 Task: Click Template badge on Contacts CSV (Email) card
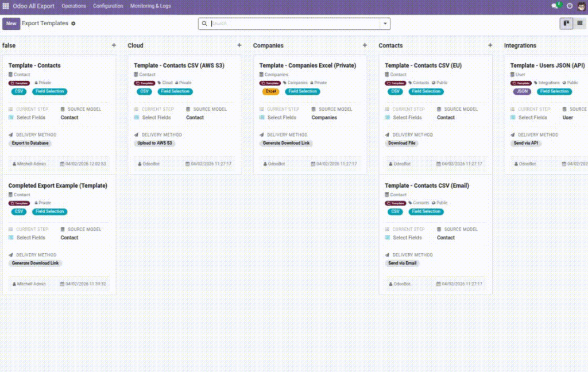396,203
